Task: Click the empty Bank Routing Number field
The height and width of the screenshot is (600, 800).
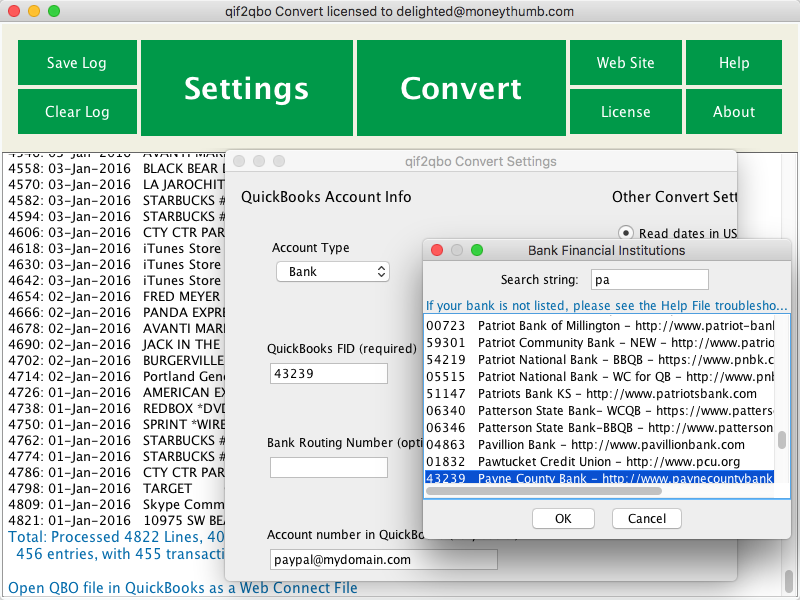Action: click(x=329, y=467)
